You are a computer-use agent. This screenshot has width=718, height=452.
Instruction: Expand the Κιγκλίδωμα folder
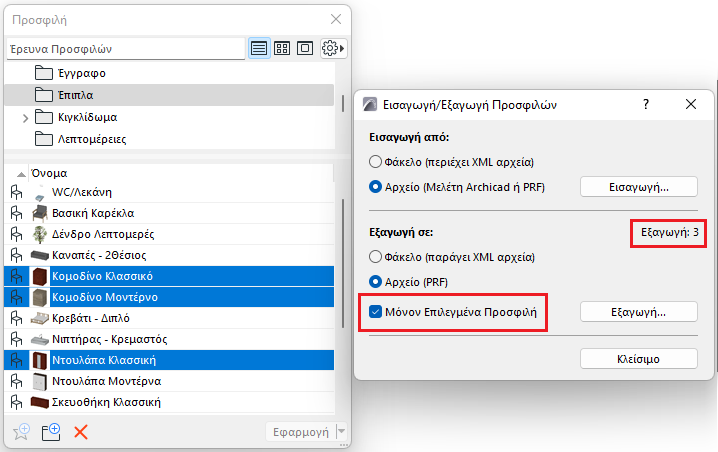25,118
